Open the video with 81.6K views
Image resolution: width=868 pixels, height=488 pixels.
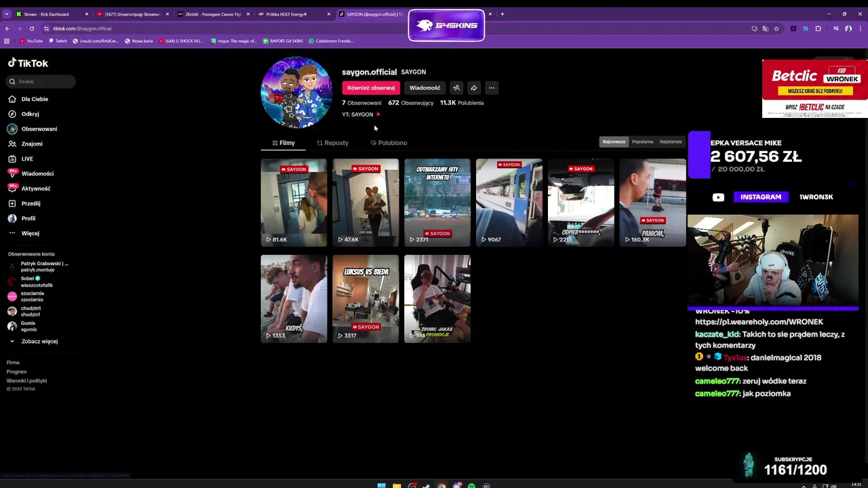294,202
